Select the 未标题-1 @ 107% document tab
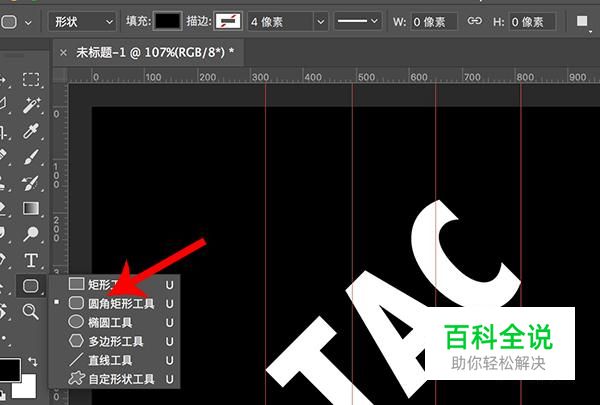The image size is (600, 405). (x=155, y=52)
